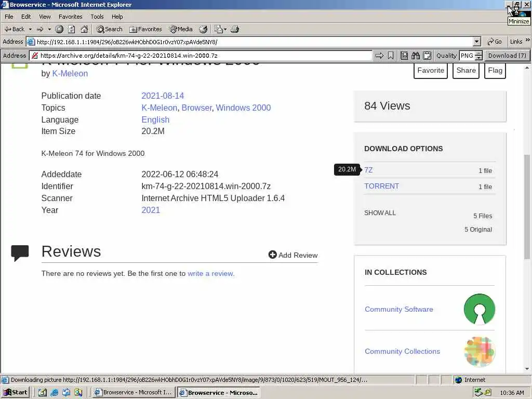Open the Back history dropdown arrow
This screenshot has width=532, height=399.
[x=30, y=29]
